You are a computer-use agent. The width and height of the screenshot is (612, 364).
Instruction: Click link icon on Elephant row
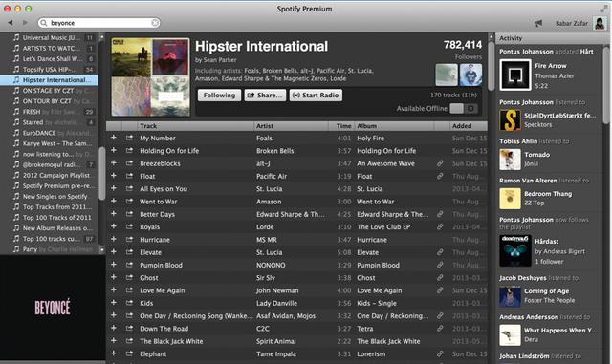click(440, 353)
